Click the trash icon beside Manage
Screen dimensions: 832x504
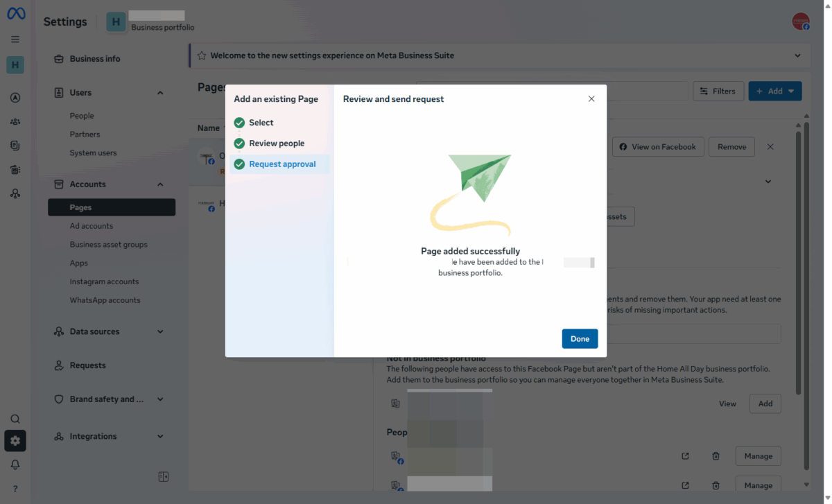point(716,456)
